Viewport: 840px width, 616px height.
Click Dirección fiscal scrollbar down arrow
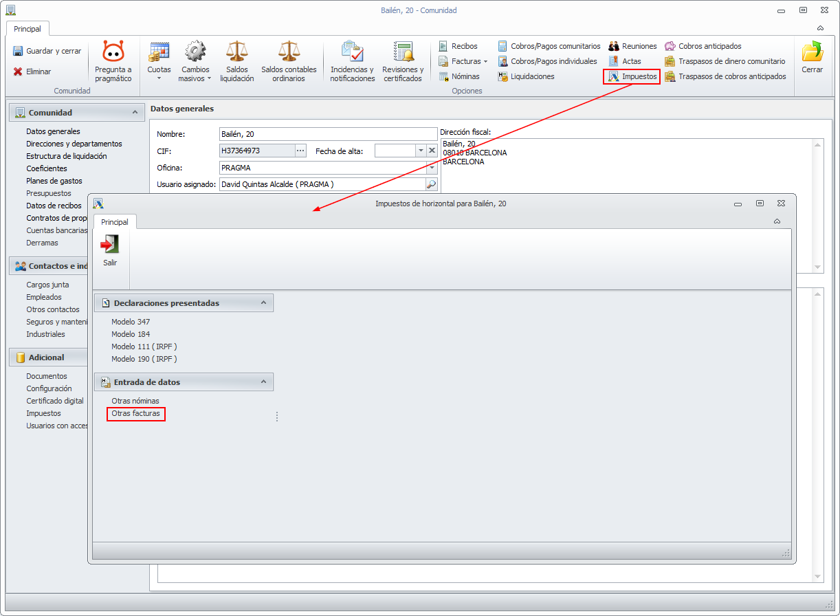click(817, 267)
